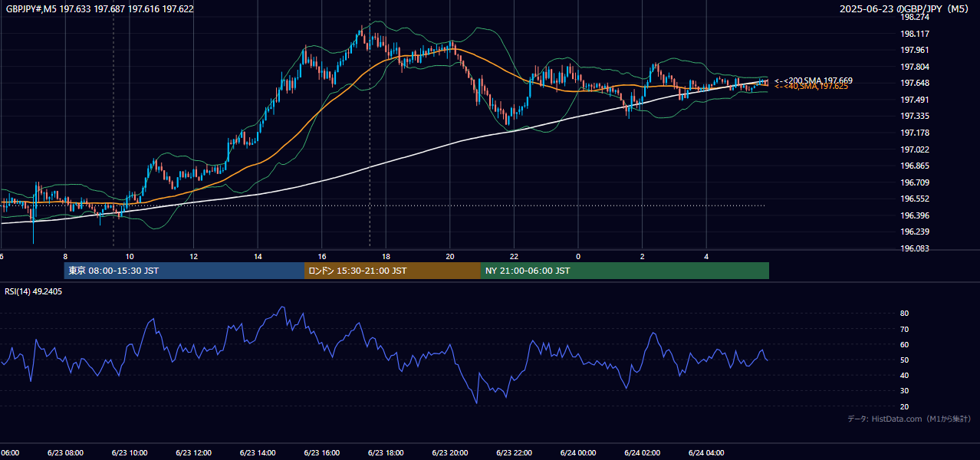Click hour label 14 on the price chart axis
This screenshot has width=980, height=460.
coord(258,257)
